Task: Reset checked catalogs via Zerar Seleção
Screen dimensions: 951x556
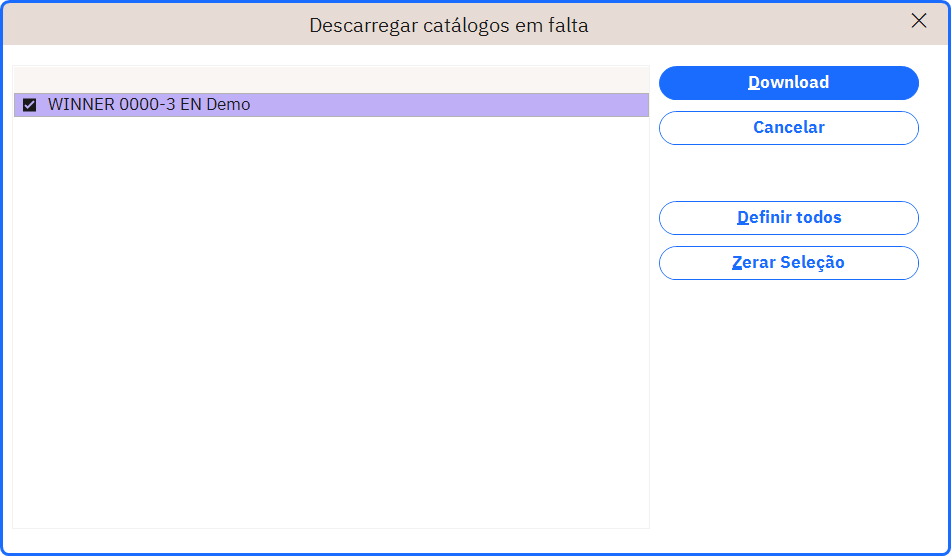Action: point(788,263)
